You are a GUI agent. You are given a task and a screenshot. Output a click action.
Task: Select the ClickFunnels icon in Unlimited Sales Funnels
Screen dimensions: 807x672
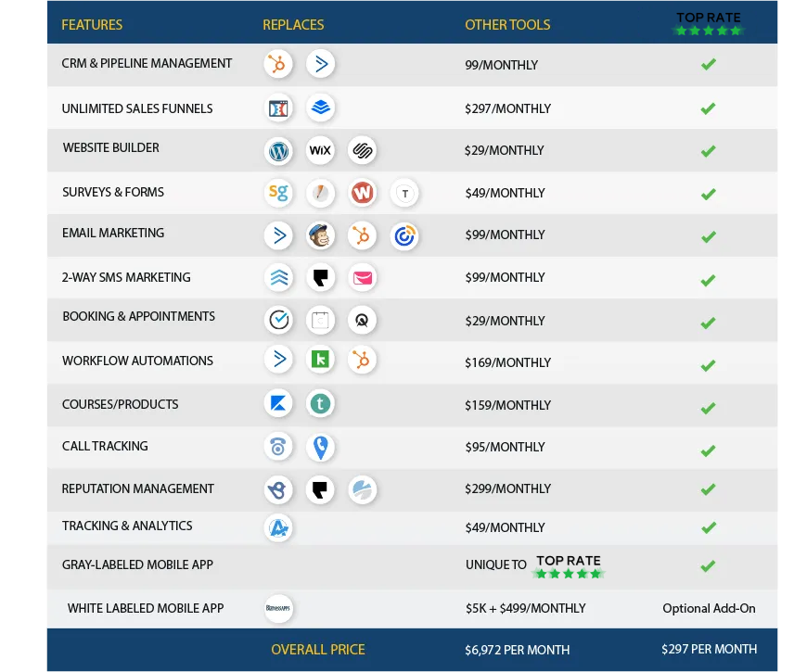(278, 108)
